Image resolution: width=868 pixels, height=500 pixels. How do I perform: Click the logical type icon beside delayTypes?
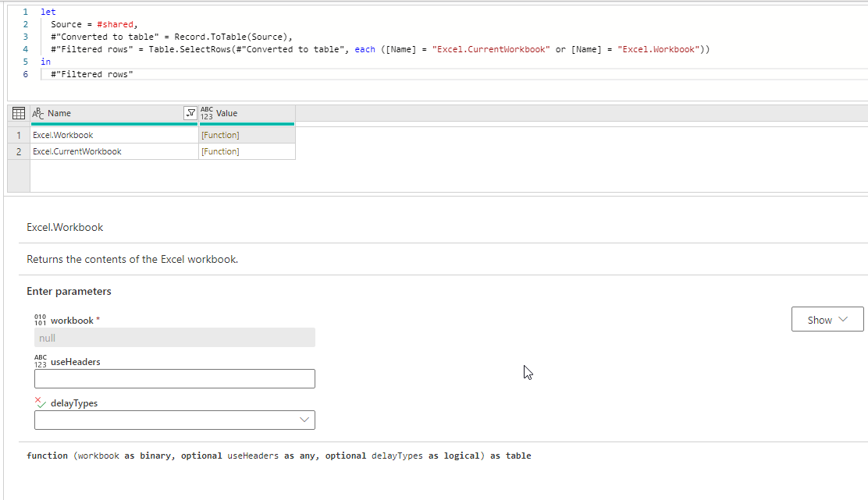[x=41, y=402]
